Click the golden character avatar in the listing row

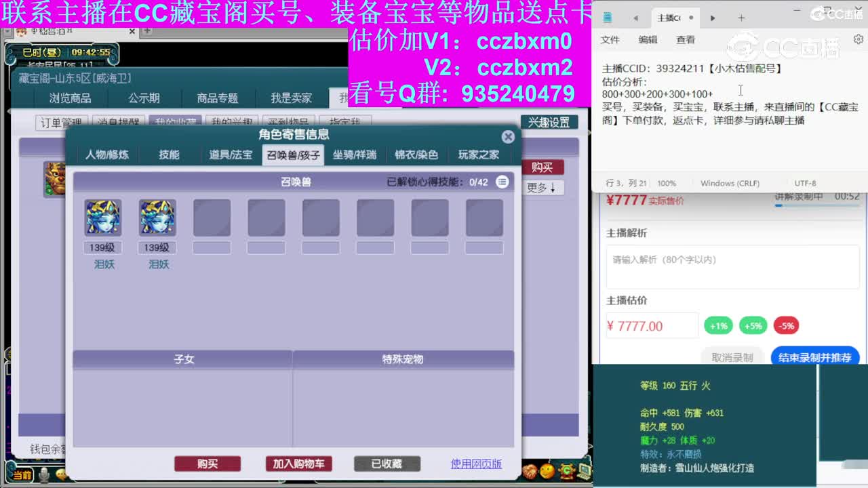pyautogui.click(x=54, y=178)
